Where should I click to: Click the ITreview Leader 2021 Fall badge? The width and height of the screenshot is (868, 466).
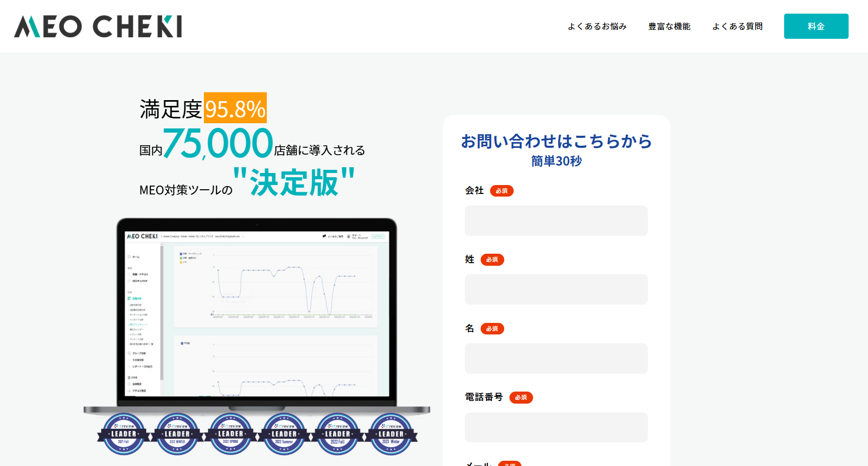pyautogui.click(x=124, y=434)
